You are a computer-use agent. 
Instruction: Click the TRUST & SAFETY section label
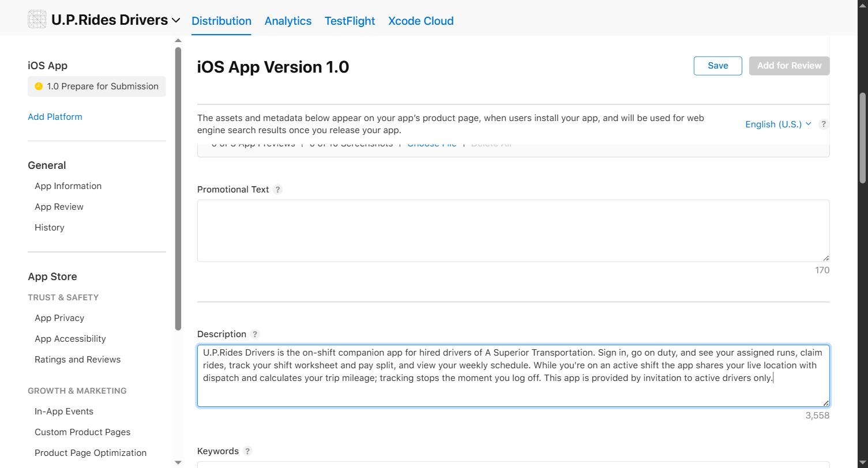tap(63, 297)
